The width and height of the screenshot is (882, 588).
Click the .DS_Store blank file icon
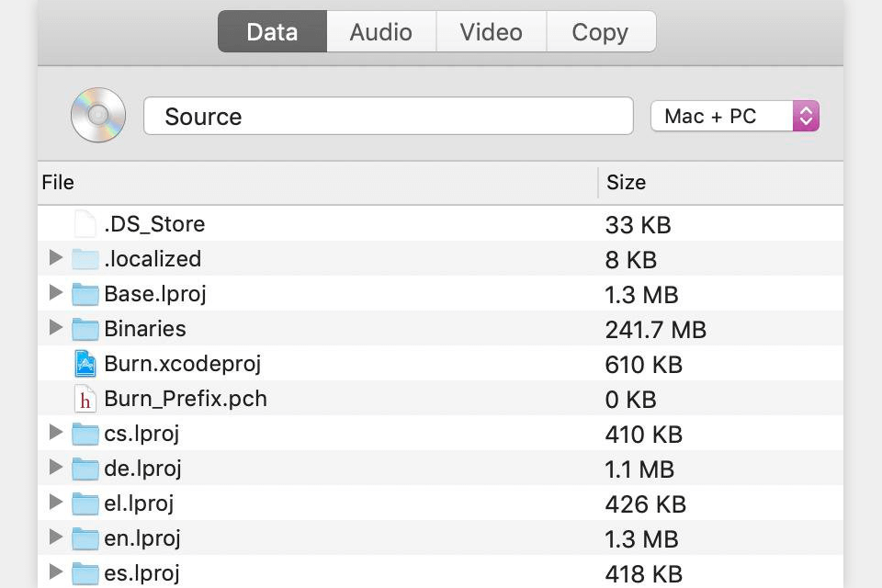click(x=85, y=224)
